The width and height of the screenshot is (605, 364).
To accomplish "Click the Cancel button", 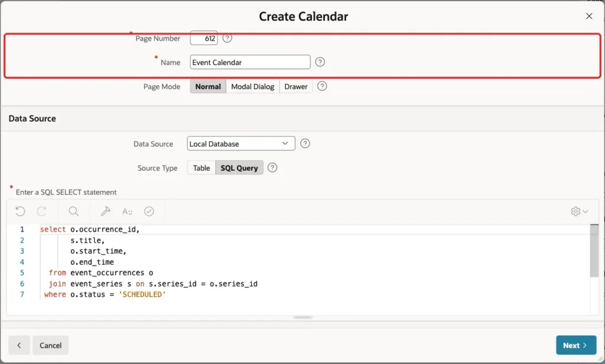I will (51, 345).
